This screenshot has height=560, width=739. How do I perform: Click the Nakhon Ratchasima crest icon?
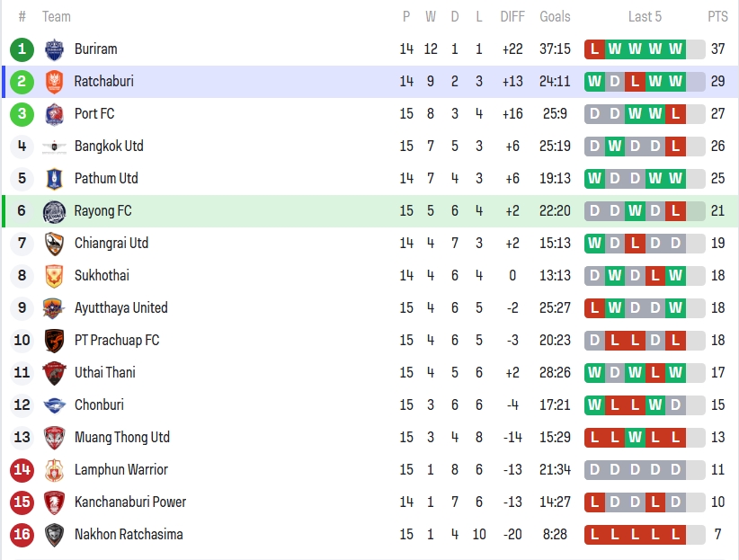click(54, 535)
